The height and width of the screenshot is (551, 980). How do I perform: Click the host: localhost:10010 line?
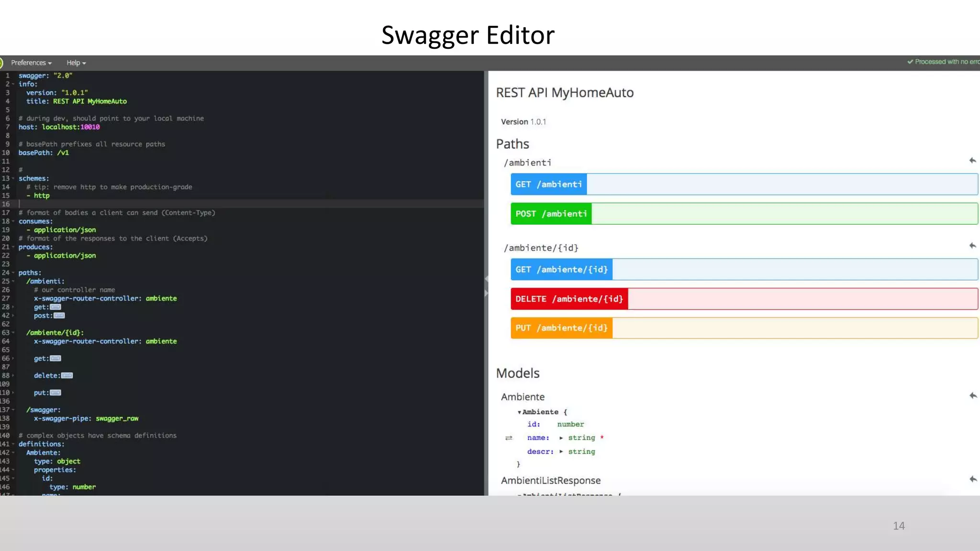point(59,127)
